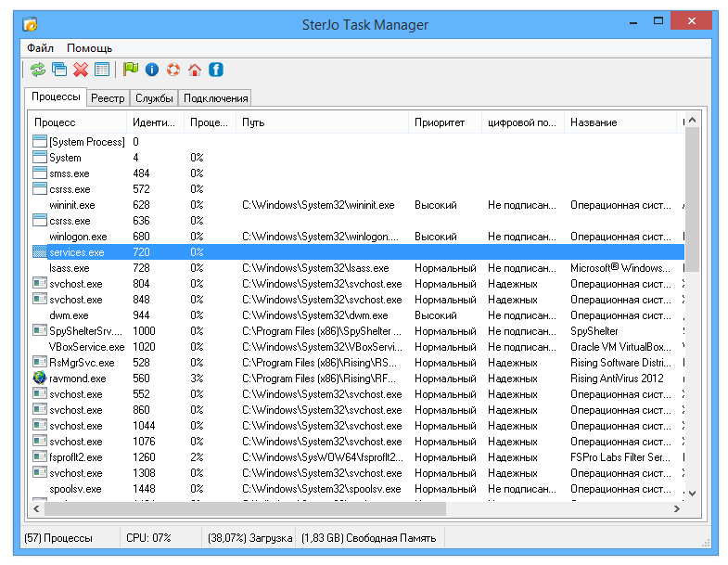The width and height of the screenshot is (728, 565).
Task: Click the icon next to RsMgrSvc.exe
Action: point(40,362)
